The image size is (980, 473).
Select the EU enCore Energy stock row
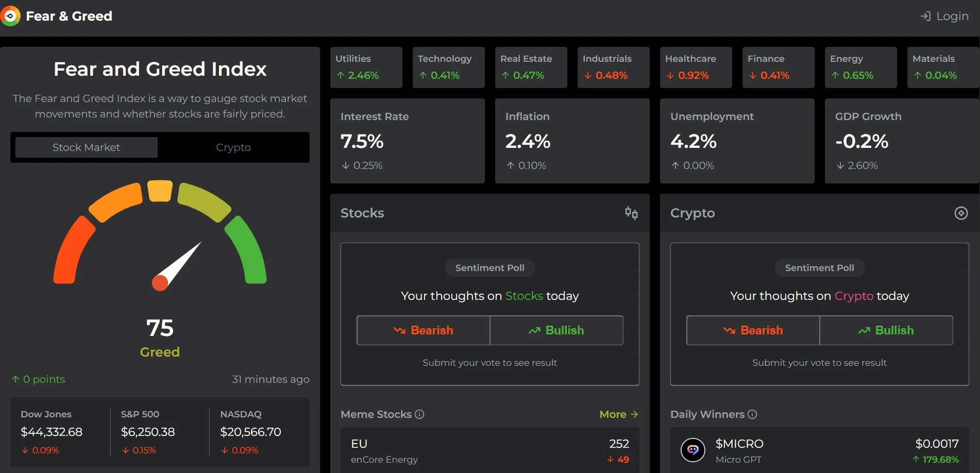coord(489,451)
